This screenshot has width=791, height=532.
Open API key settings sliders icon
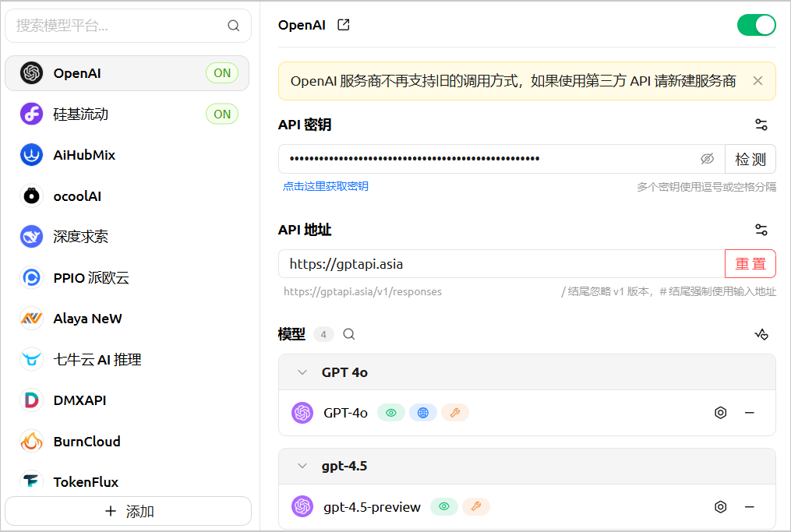[761, 125]
